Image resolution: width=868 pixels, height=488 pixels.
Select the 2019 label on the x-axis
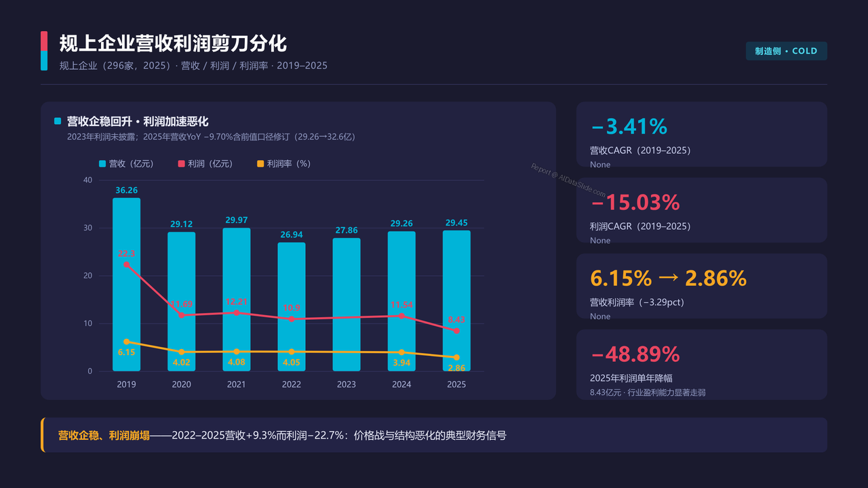[x=126, y=384]
